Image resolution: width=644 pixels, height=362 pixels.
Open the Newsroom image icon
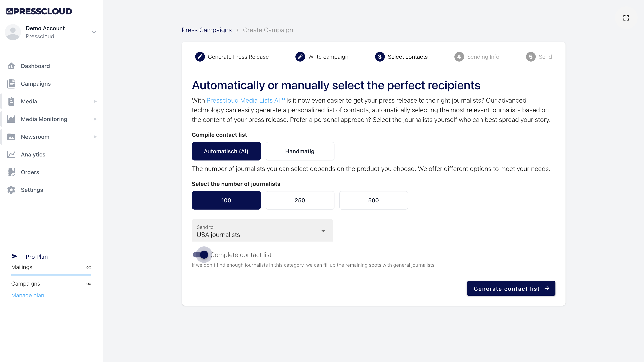[x=11, y=137]
